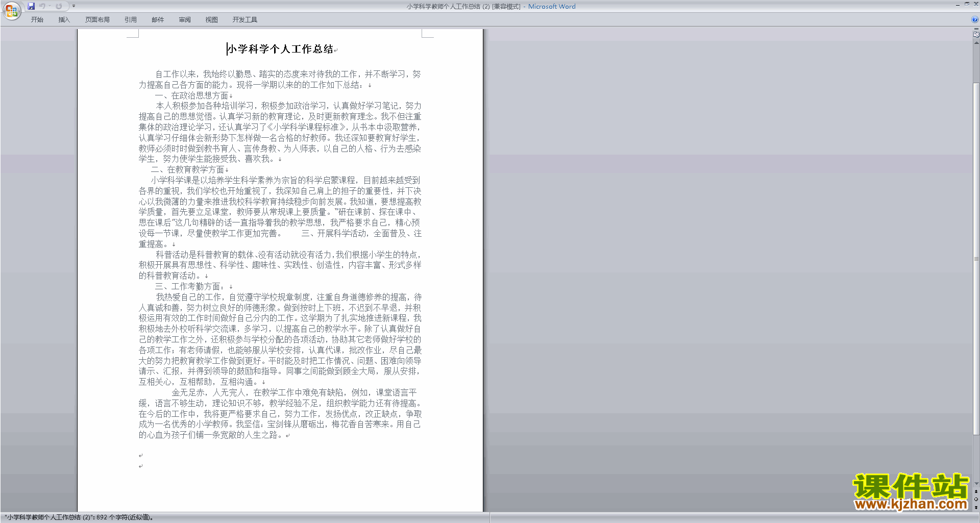Viewport: 980px width, 523px height.
Task: Open Word help with the question mark icon
Action: tap(975, 20)
